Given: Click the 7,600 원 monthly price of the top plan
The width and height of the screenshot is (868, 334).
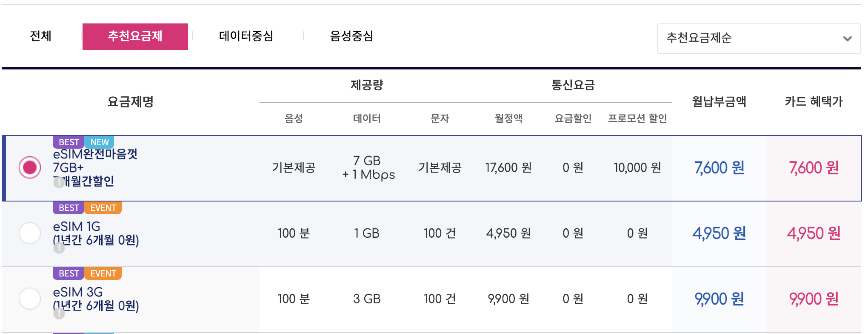Looking at the screenshot, I should point(719,168).
